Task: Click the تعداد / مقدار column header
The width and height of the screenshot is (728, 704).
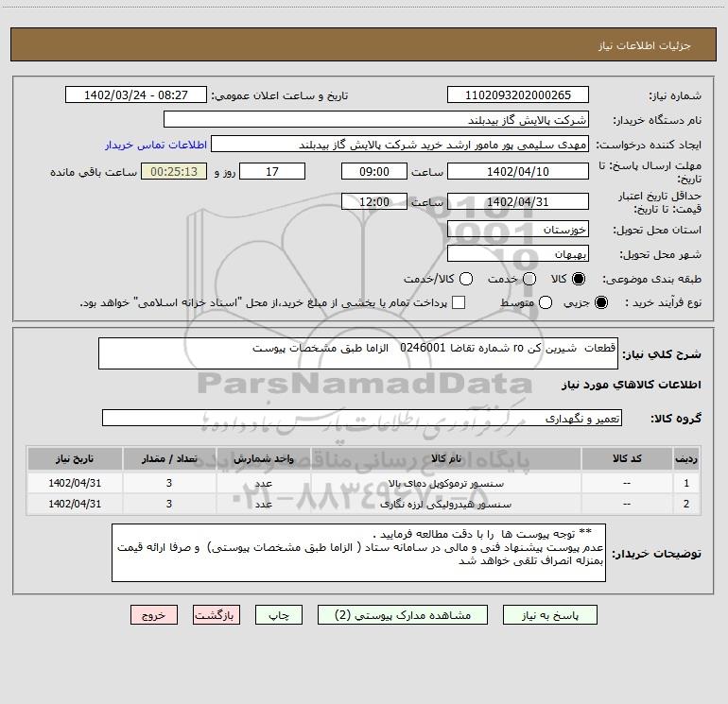Action: point(169,458)
